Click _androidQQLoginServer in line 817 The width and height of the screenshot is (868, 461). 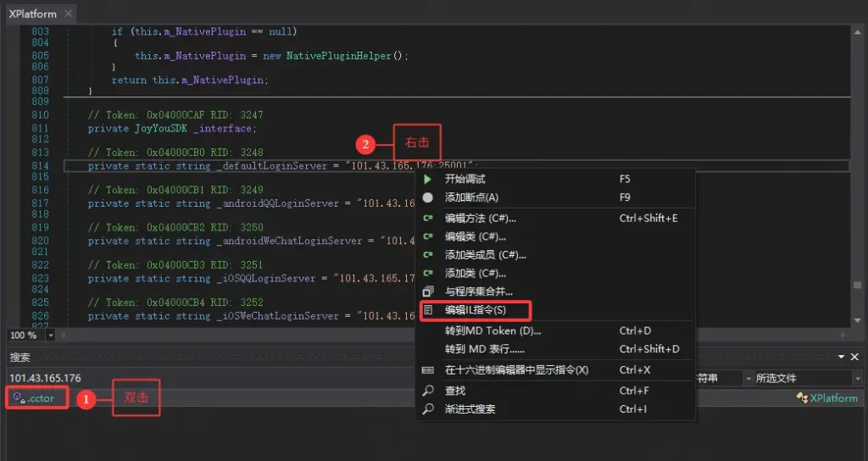(277, 203)
